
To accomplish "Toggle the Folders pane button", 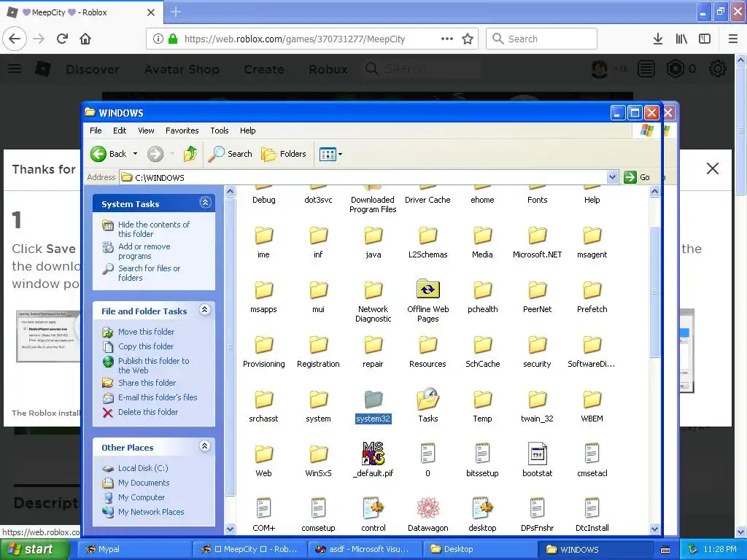I will pyautogui.click(x=284, y=154).
